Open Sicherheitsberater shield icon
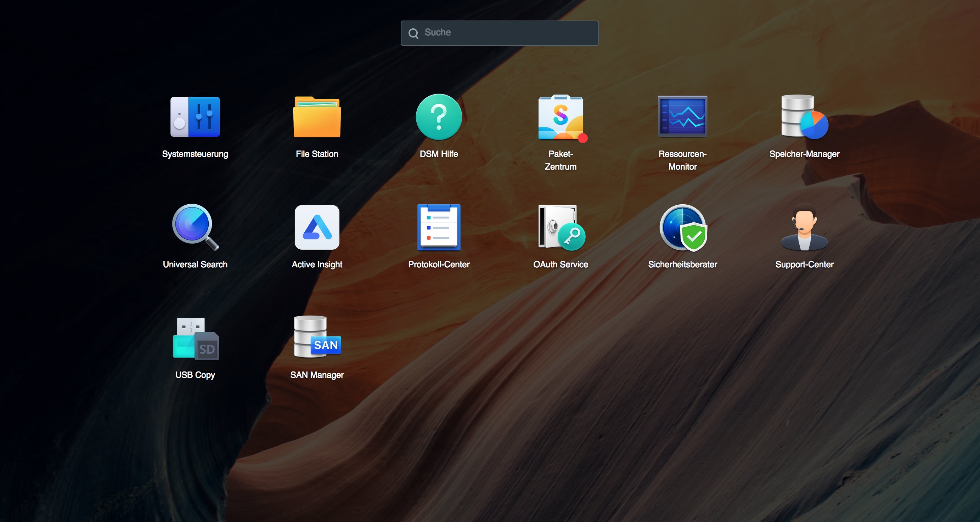 [x=682, y=227]
